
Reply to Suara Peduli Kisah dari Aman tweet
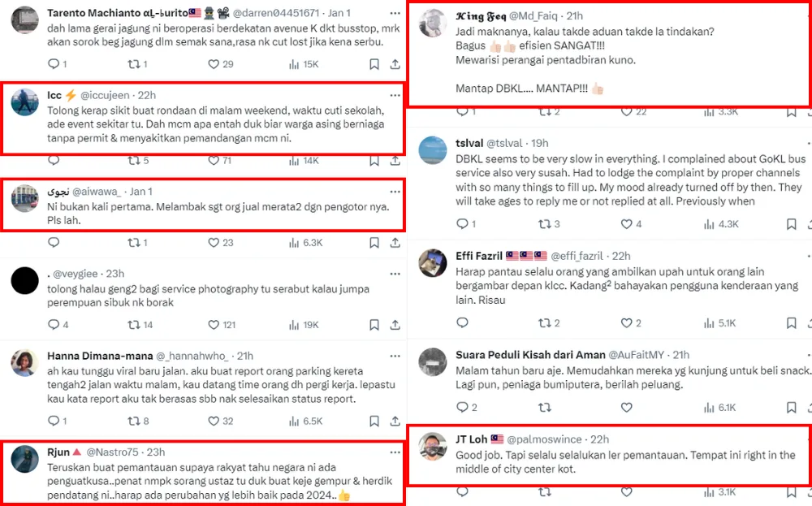tap(462, 407)
